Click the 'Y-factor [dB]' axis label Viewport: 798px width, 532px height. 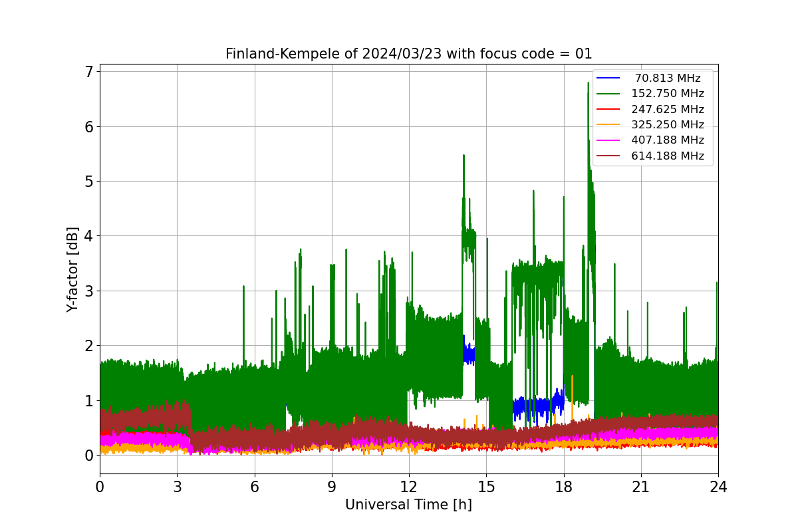coord(72,269)
